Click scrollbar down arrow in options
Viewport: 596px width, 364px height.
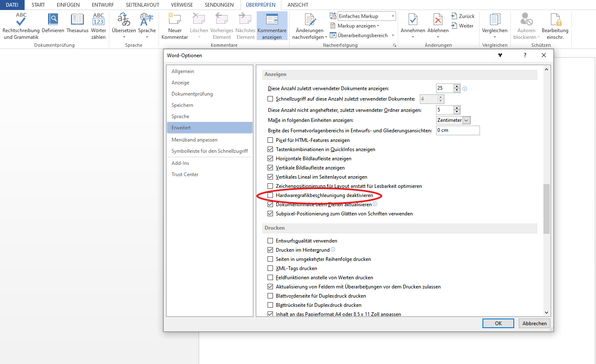point(547,313)
